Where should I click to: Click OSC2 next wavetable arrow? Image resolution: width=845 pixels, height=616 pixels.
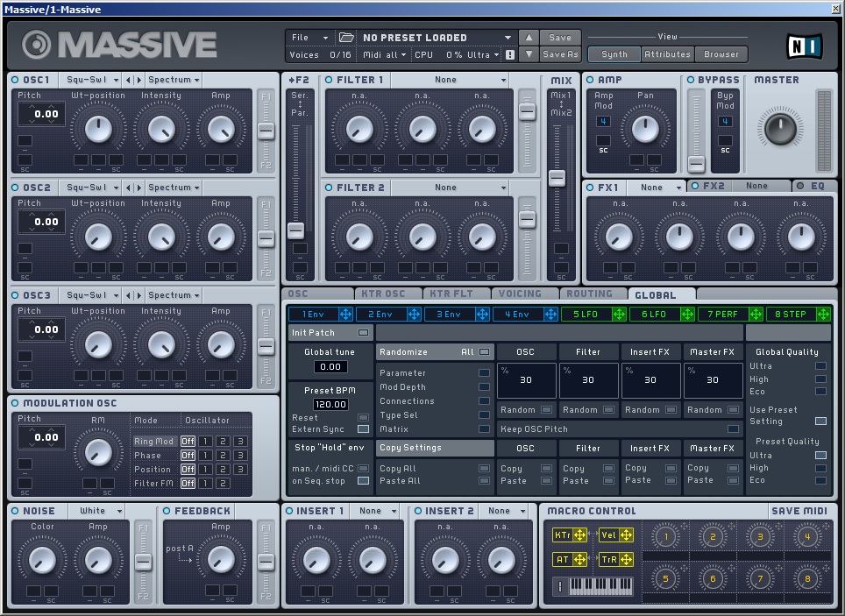(x=138, y=188)
